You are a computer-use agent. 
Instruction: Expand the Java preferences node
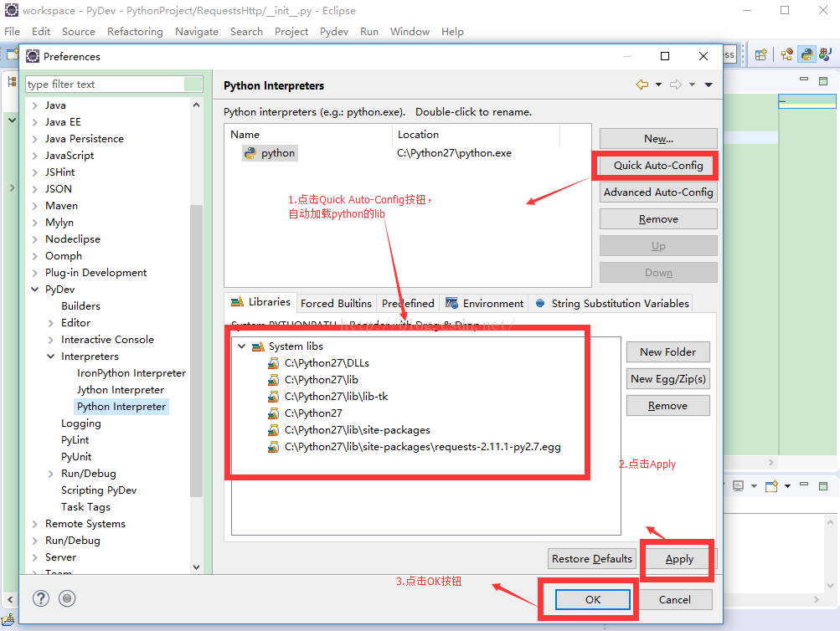point(35,105)
